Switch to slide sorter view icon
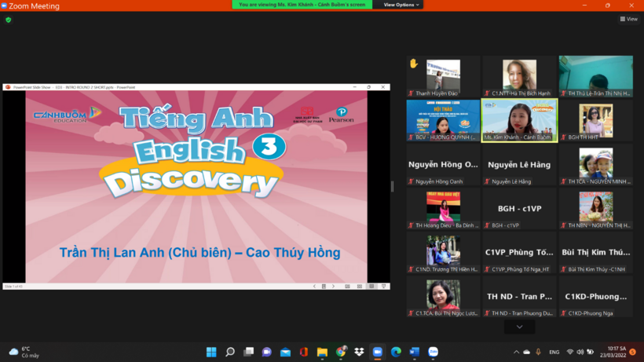Image resolution: width=644 pixels, height=362 pixels. [360, 287]
